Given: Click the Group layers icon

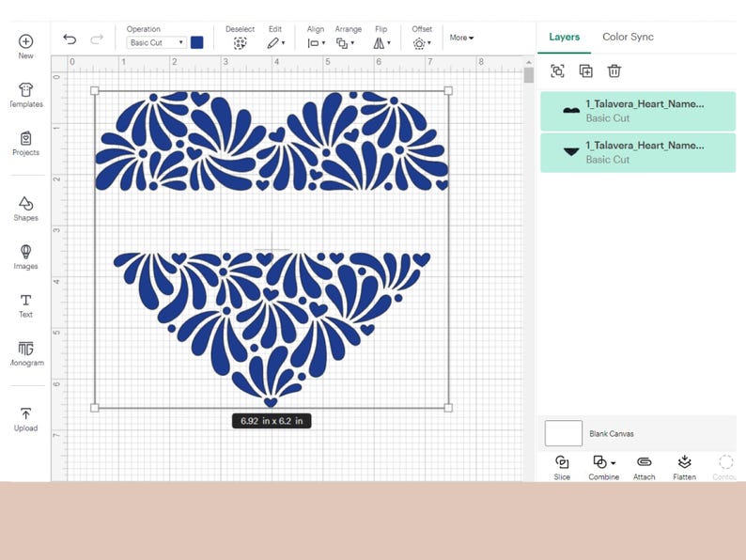Looking at the screenshot, I should pos(557,70).
